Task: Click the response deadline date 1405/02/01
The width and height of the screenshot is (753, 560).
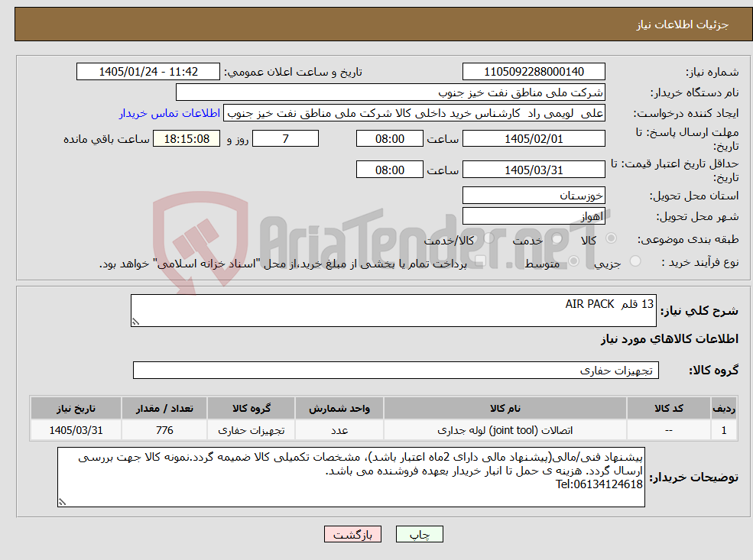Action: coord(534,139)
